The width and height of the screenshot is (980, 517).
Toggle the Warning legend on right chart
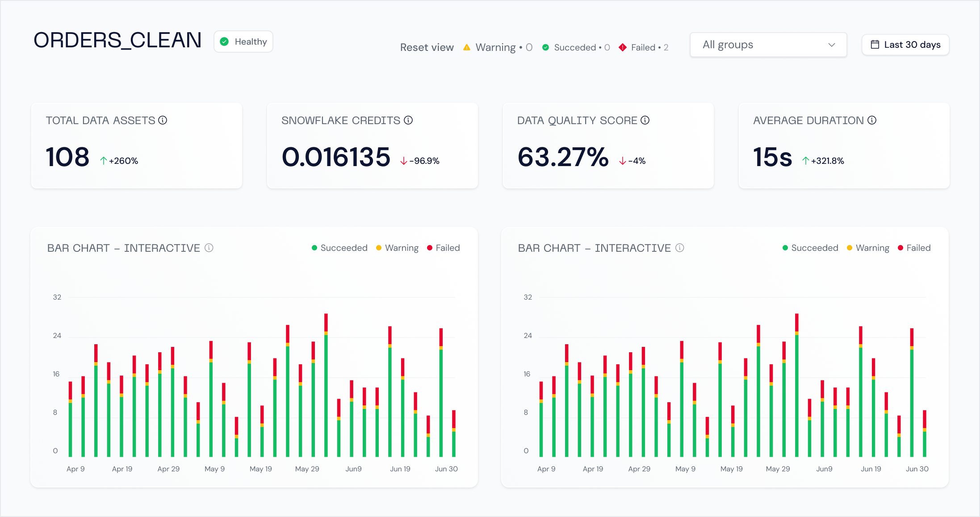tap(868, 247)
